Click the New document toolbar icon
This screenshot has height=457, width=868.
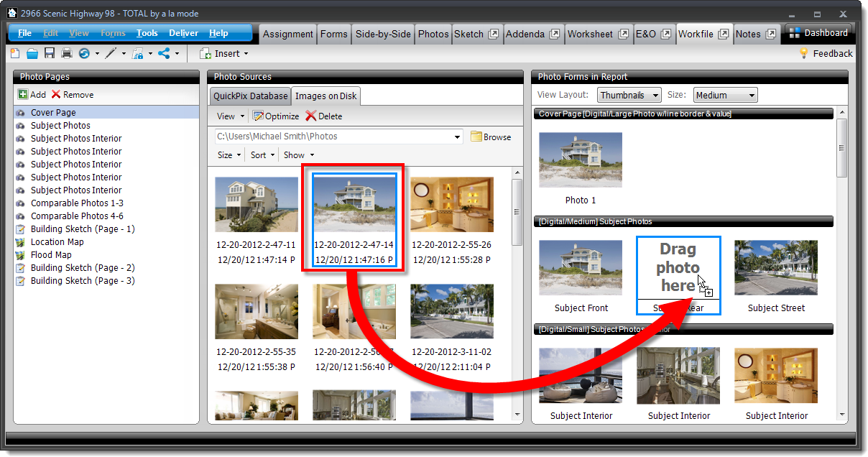pos(15,53)
